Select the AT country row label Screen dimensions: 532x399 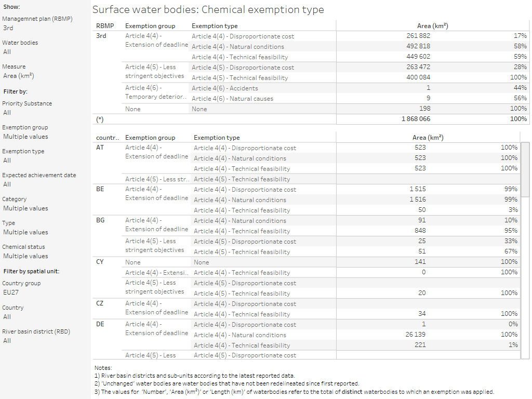(x=100, y=148)
